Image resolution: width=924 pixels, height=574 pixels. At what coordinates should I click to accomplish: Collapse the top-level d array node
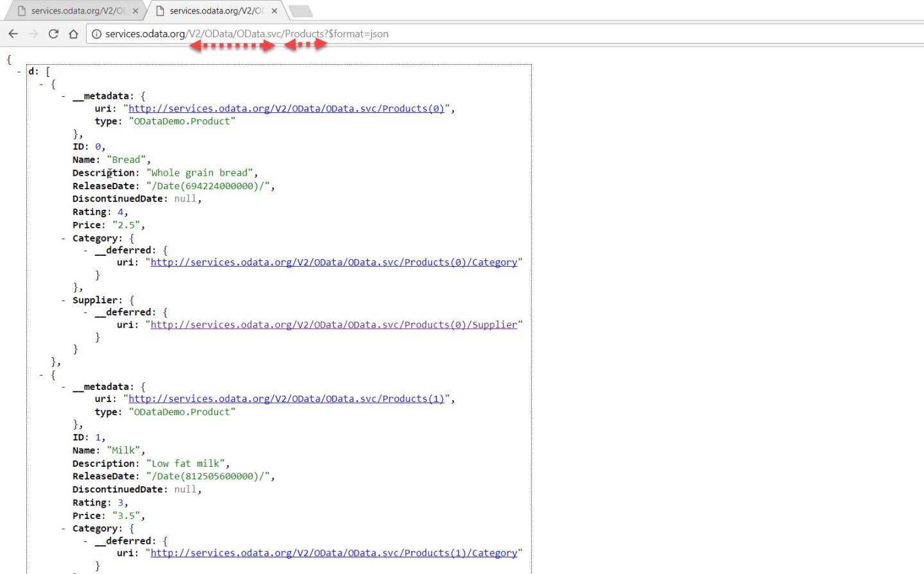(x=19, y=71)
